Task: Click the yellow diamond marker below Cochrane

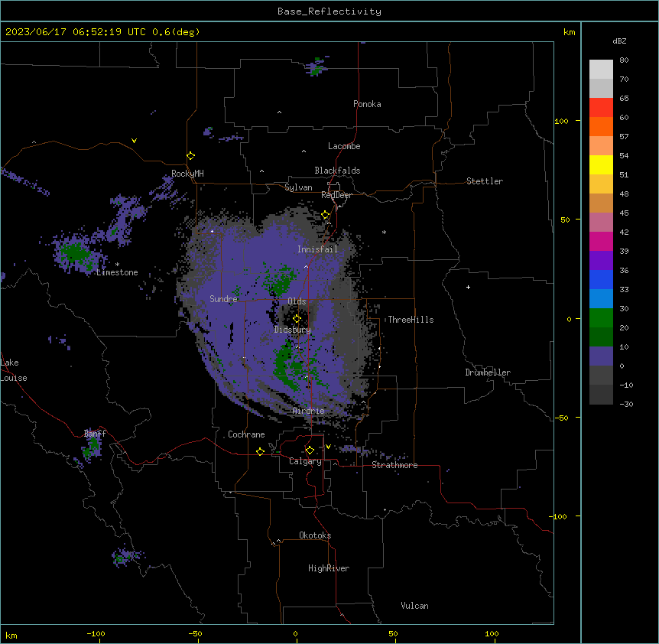Action: point(260,451)
